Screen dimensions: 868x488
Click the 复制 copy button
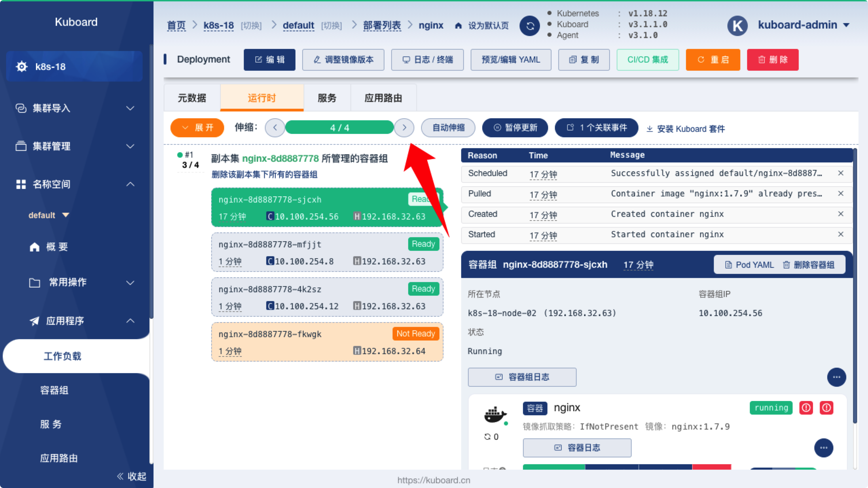584,60
